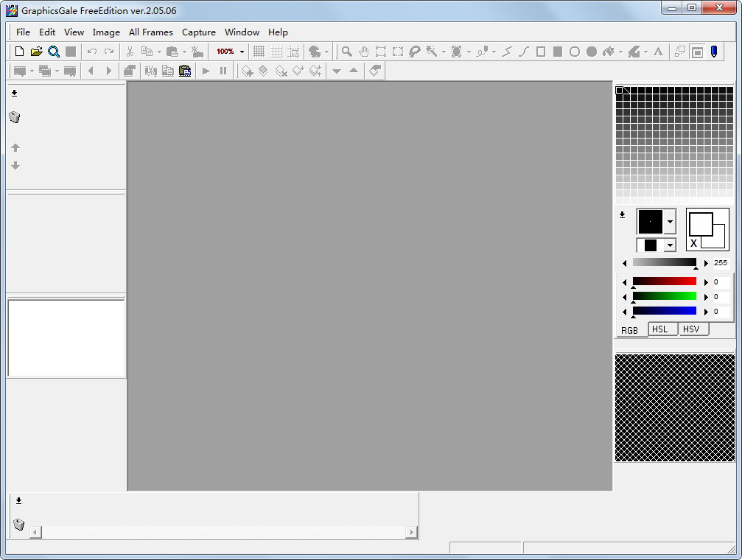
Task: Open the 100% zoom level dropdown
Action: pos(242,52)
